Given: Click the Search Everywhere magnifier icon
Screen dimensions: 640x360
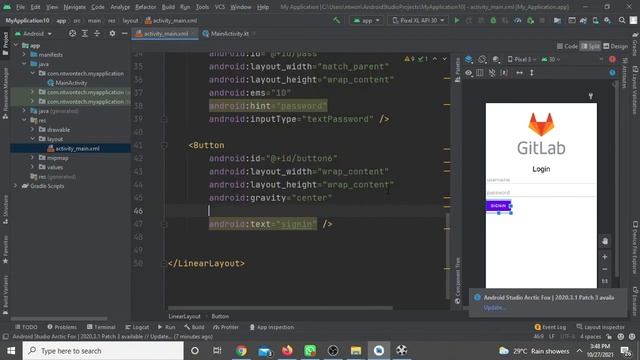Looking at the screenshot, I should [x=622, y=20].
